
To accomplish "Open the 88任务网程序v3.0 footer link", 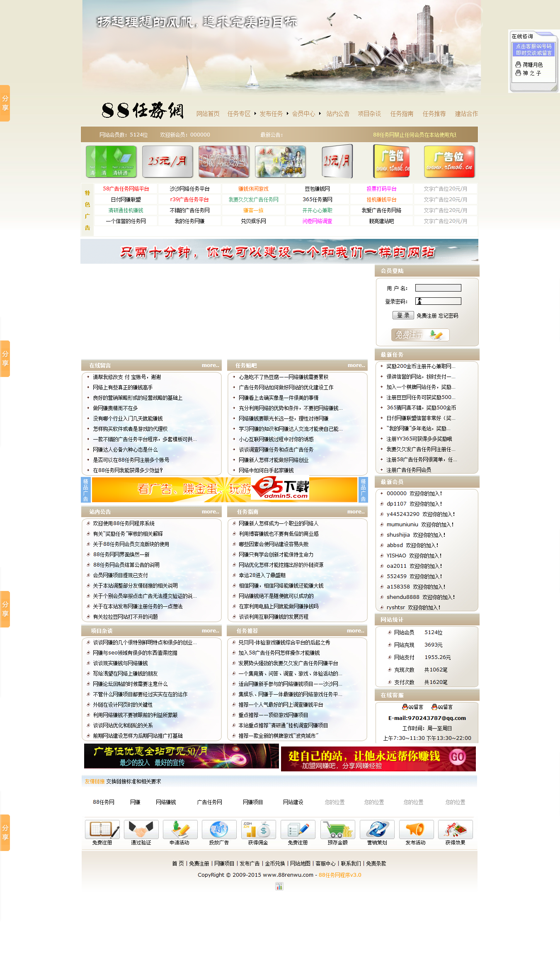I will (340, 875).
